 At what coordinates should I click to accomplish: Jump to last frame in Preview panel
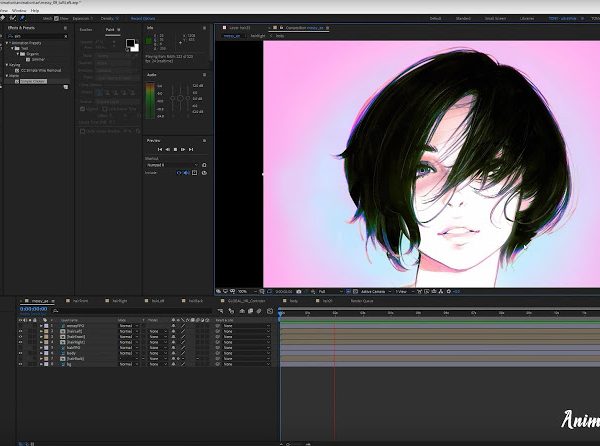click(191, 150)
